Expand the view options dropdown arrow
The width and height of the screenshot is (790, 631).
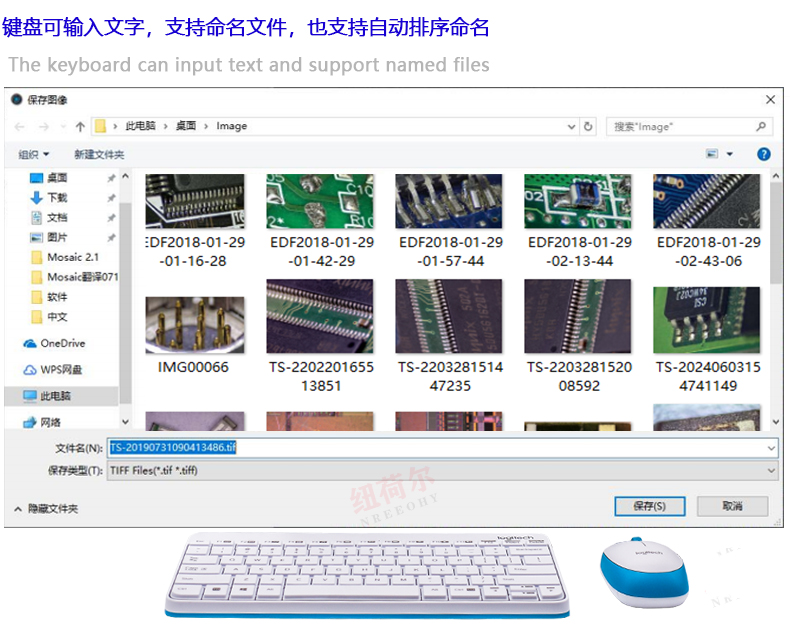(x=730, y=154)
